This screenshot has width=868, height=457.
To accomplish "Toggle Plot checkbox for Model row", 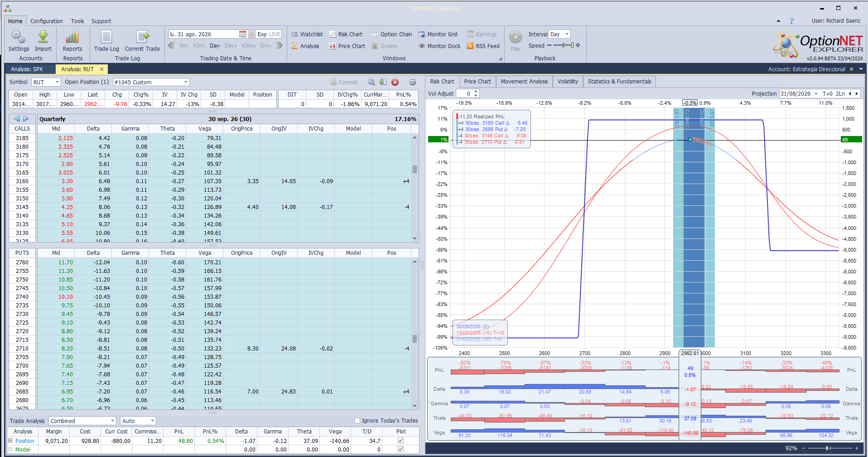I will click(400, 449).
